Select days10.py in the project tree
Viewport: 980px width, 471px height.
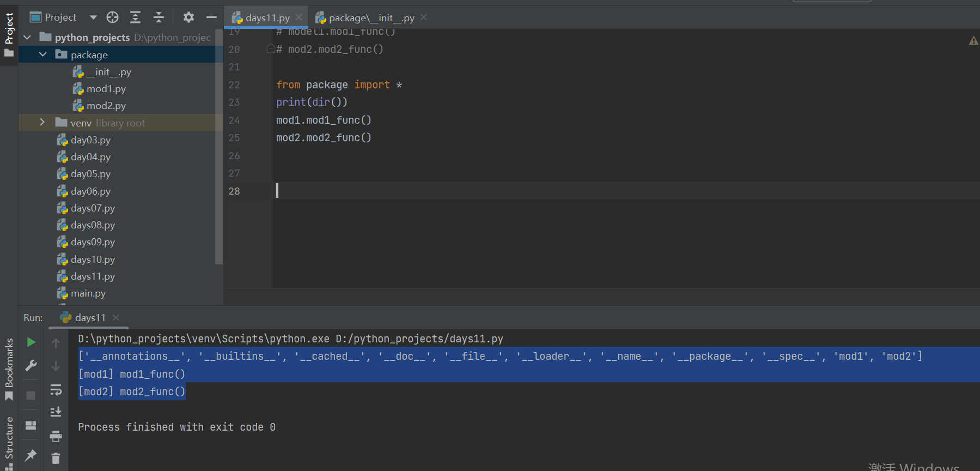[86, 259]
